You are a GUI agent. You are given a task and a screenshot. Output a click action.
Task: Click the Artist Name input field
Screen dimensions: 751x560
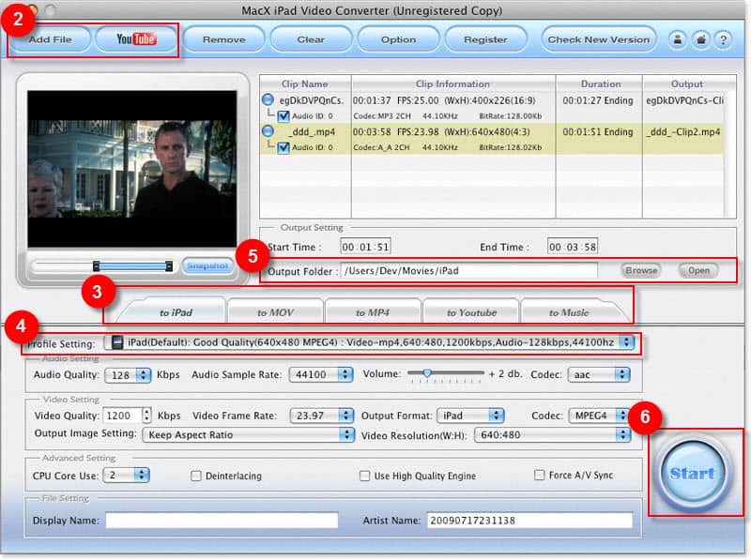(529, 521)
